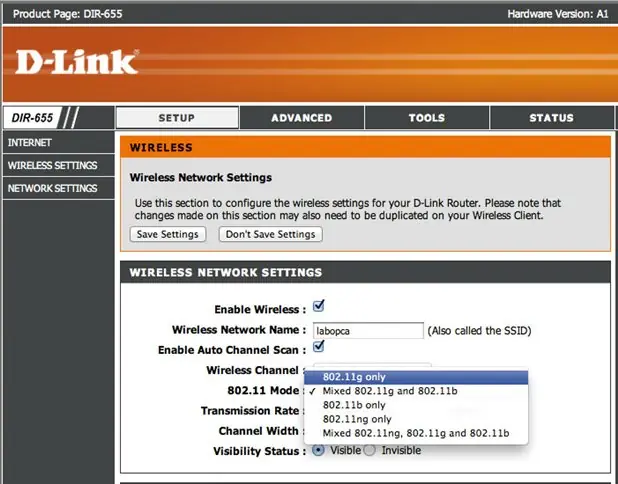This screenshot has height=484, width=618.
Task: Click the Transmission Rate label
Action: point(252,411)
